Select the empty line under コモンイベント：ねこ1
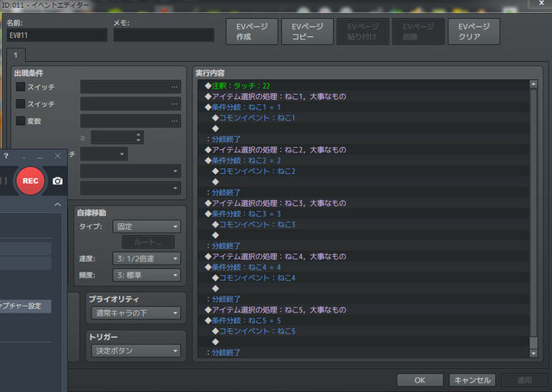The width and height of the screenshot is (552, 392). point(364,128)
